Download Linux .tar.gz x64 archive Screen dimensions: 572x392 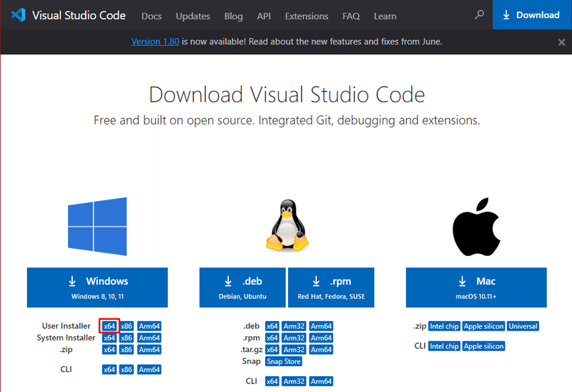(272, 349)
